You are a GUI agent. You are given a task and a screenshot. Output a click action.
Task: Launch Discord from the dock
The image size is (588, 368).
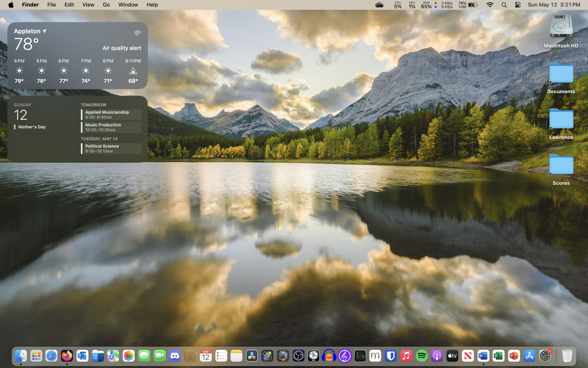(175, 356)
